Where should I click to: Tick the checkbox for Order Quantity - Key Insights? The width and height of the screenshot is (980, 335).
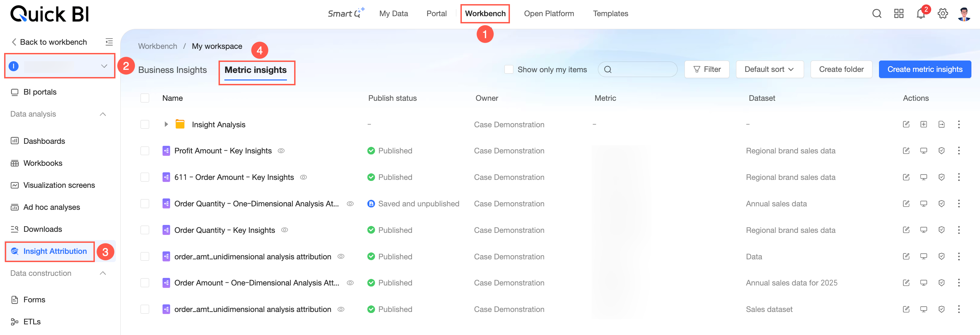[145, 230]
